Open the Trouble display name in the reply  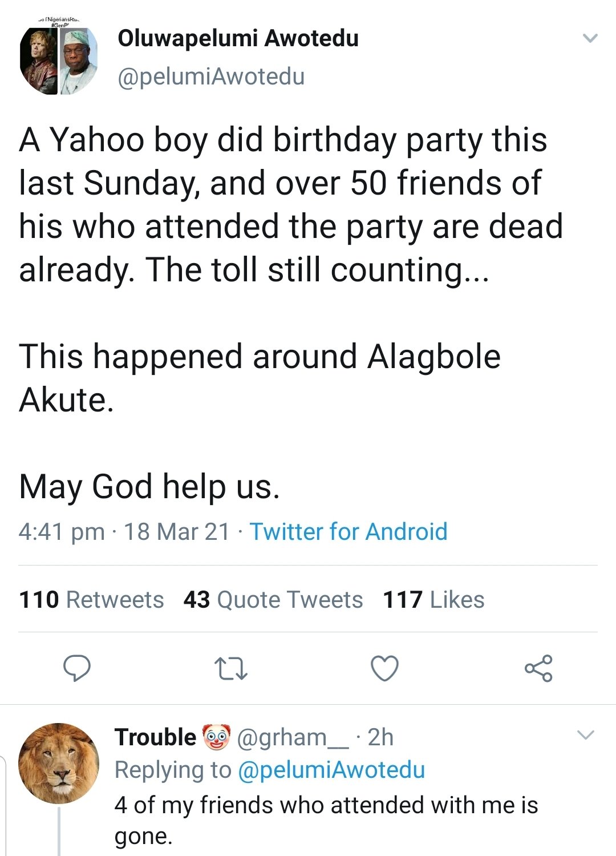tap(155, 737)
